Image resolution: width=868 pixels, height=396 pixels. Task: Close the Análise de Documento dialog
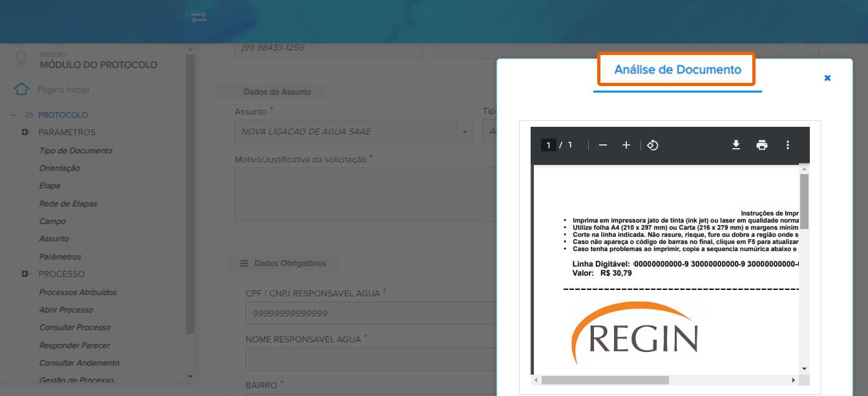827,78
